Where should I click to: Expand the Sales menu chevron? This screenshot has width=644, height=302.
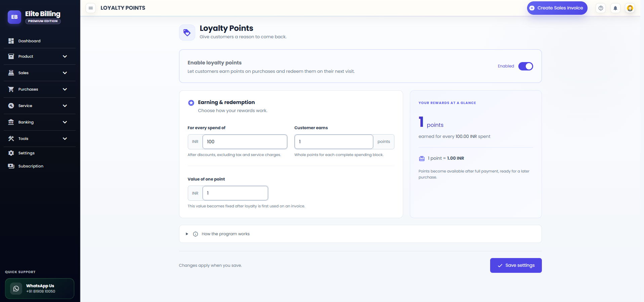[x=65, y=73]
